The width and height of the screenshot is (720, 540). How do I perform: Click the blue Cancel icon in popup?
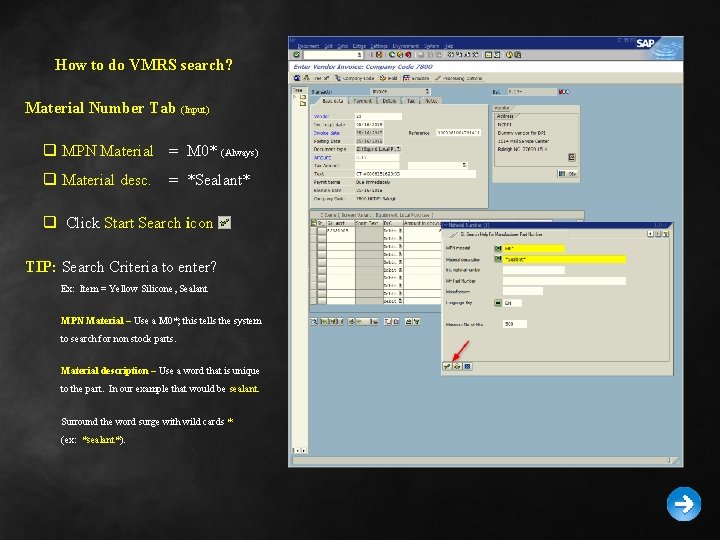467,366
